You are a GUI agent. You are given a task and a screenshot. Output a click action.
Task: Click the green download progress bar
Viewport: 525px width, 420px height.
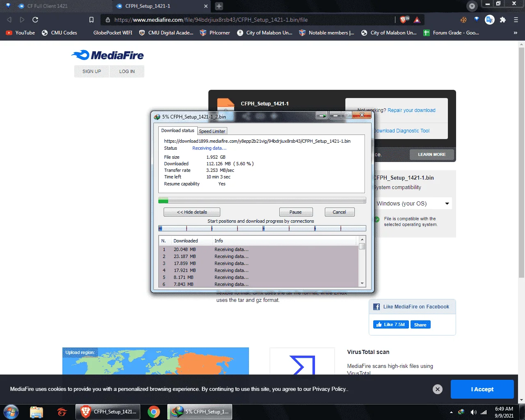262,201
